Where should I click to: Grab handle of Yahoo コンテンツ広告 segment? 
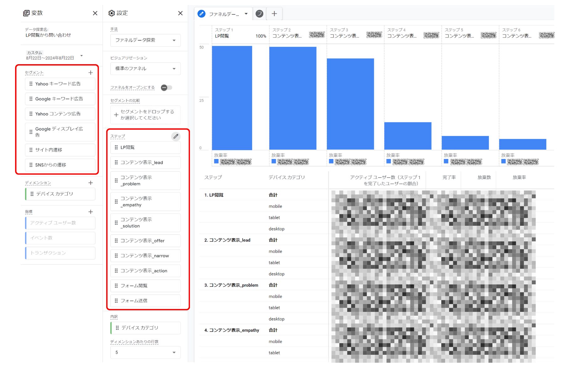click(x=31, y=114)
